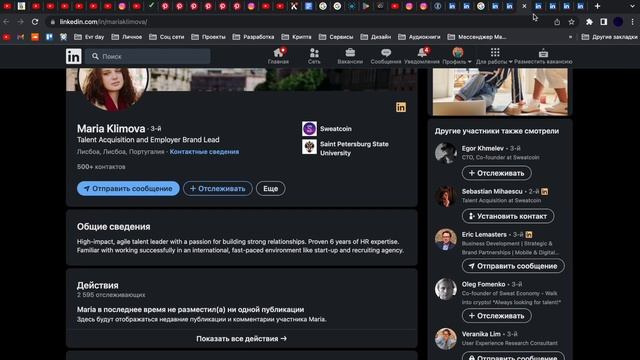
Task: Open the Trello bookmark icon
Action: [49, 37]
